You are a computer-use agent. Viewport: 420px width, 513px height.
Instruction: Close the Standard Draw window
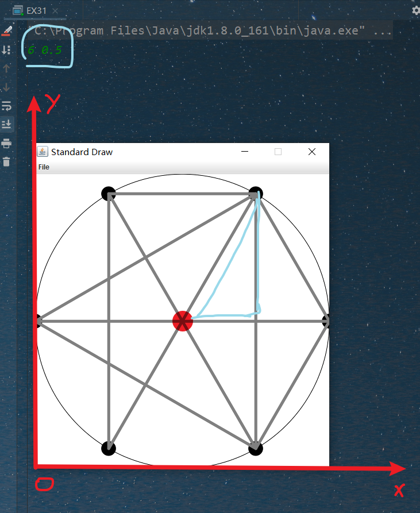click(x=312, y=152)
